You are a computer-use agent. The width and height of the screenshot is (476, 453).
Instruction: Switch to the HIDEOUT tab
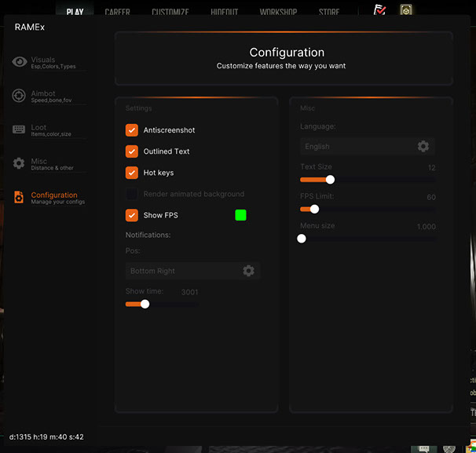point(224,13)
